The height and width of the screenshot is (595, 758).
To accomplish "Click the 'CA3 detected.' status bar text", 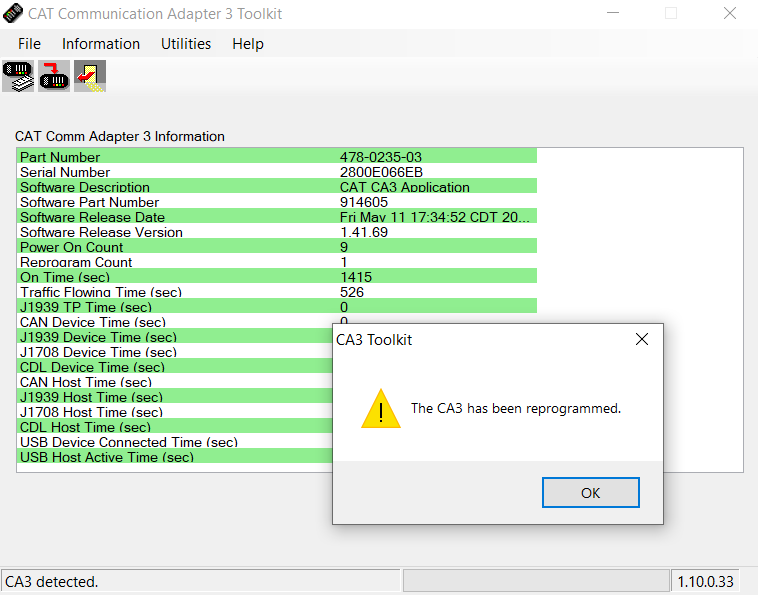I will pyautogui.click(x=52, y=581).
